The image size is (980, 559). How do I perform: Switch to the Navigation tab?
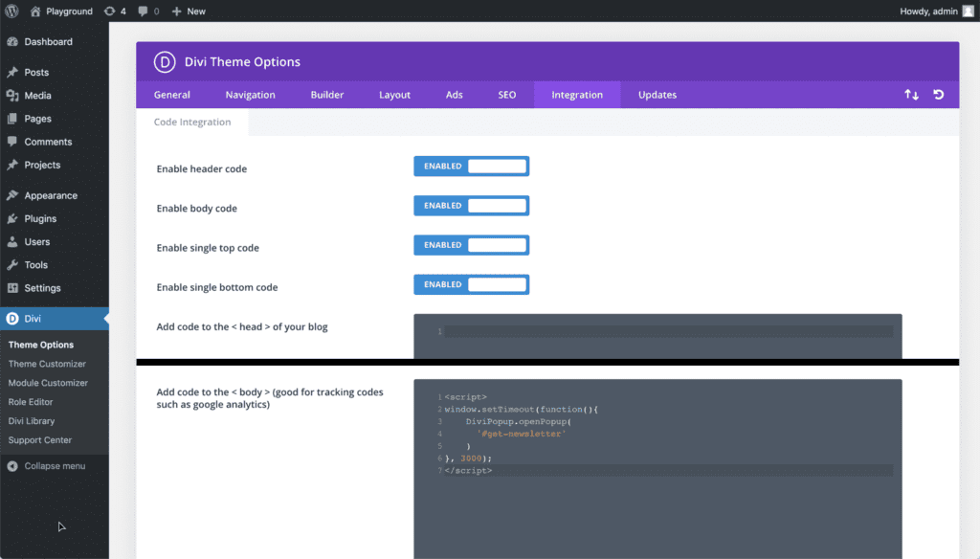250,95
